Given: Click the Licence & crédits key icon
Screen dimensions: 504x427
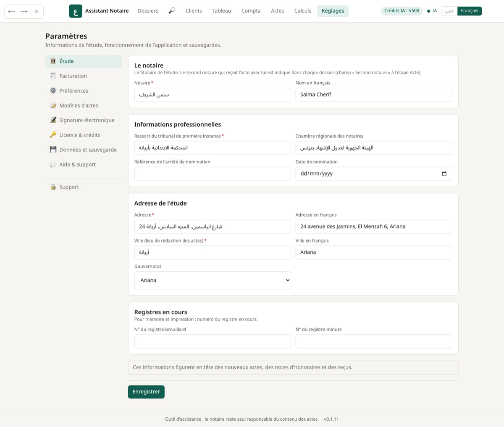Looking at the screenshot, I should click(53, 135).
